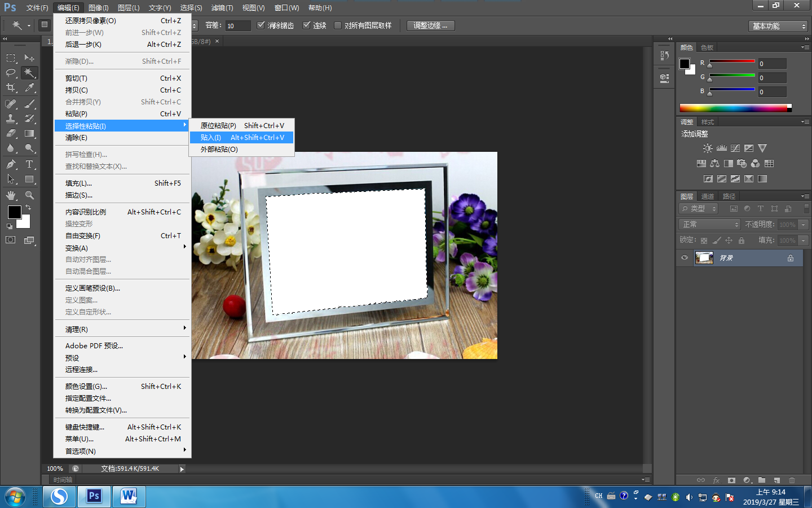
Task: Toggle lock position icon
Action: click(x=729, y=240)
